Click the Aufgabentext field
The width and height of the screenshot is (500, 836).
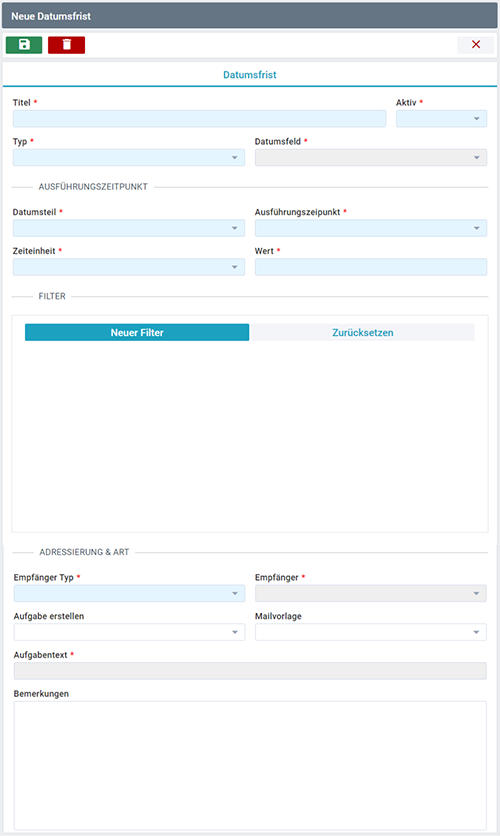click(250, 671)
